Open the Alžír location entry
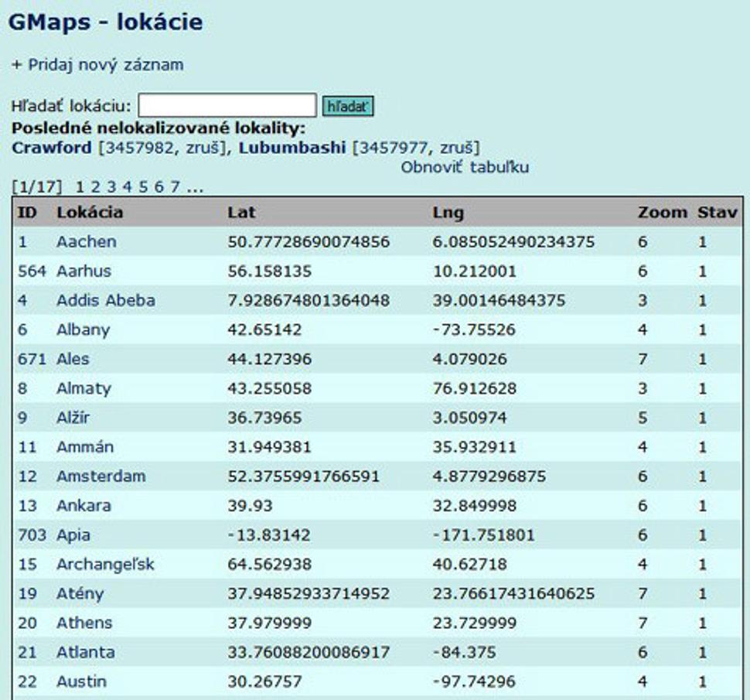The width and height of the screenshot is (750, 700). coord(73,418)
